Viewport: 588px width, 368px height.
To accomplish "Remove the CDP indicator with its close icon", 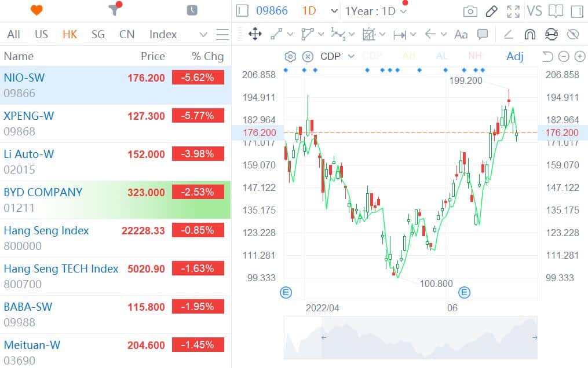I will click(x=306, y=56).
